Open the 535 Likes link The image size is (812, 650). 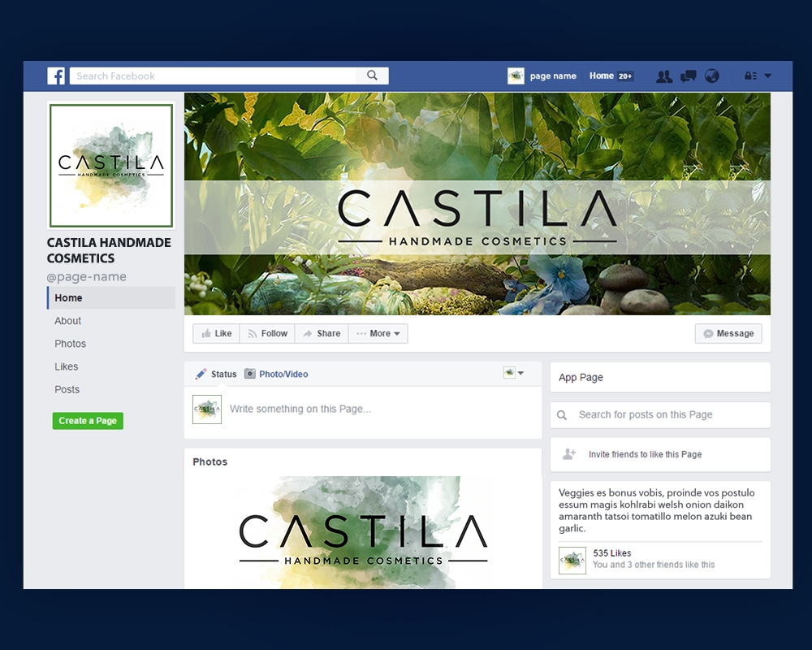[613, 552]
